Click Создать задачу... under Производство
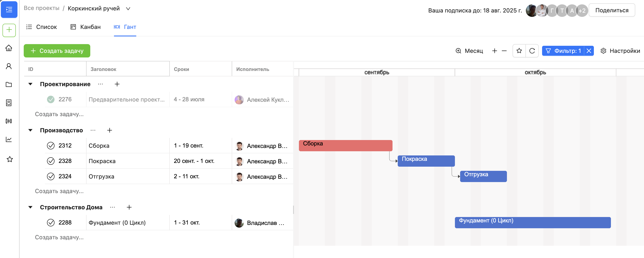644x258 pixels. coord(59,191)
